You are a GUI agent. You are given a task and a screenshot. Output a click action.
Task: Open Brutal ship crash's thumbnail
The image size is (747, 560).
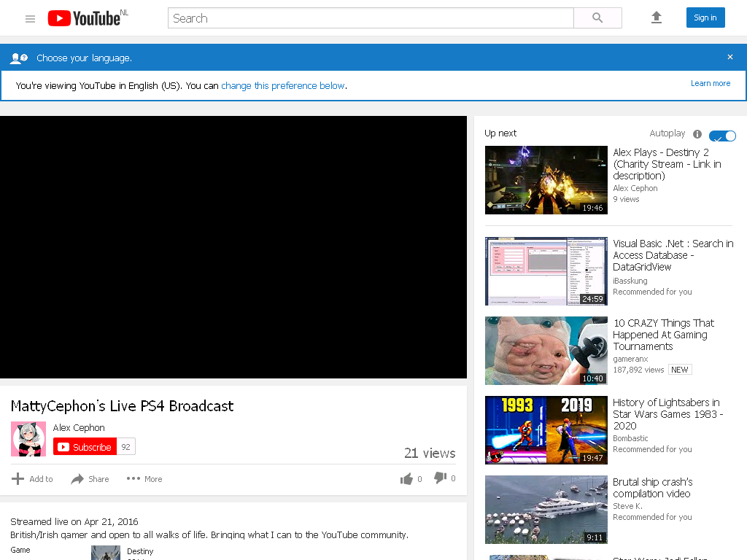(x=546, y=510)
